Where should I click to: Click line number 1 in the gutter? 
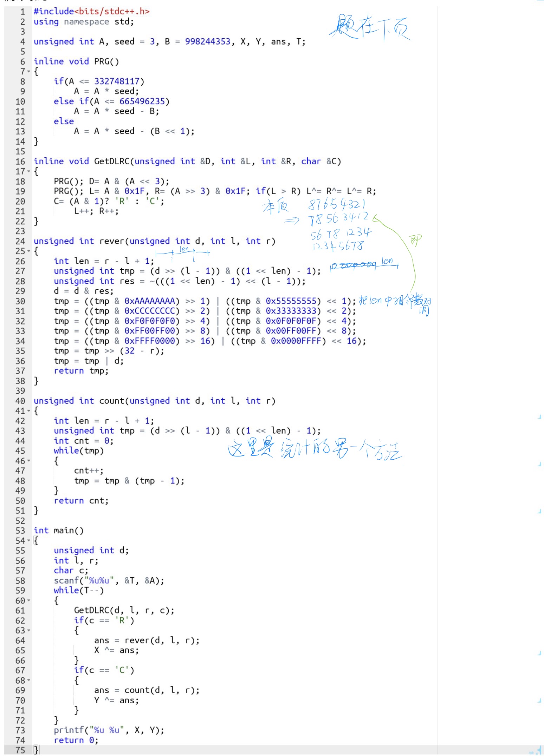click(x=22, y=12)
